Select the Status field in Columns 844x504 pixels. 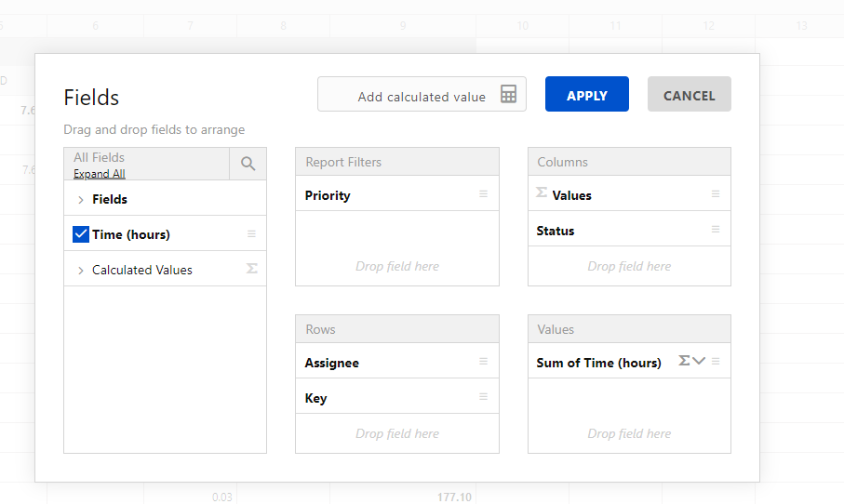(556, 231)
